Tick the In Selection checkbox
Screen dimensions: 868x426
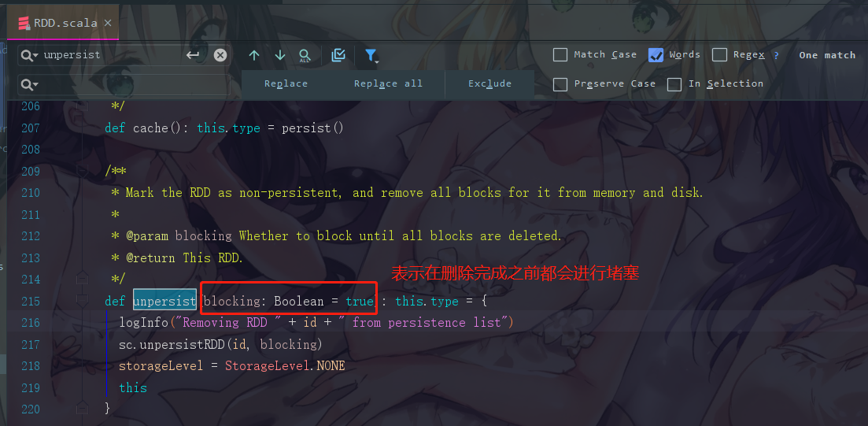click(674, 84)
